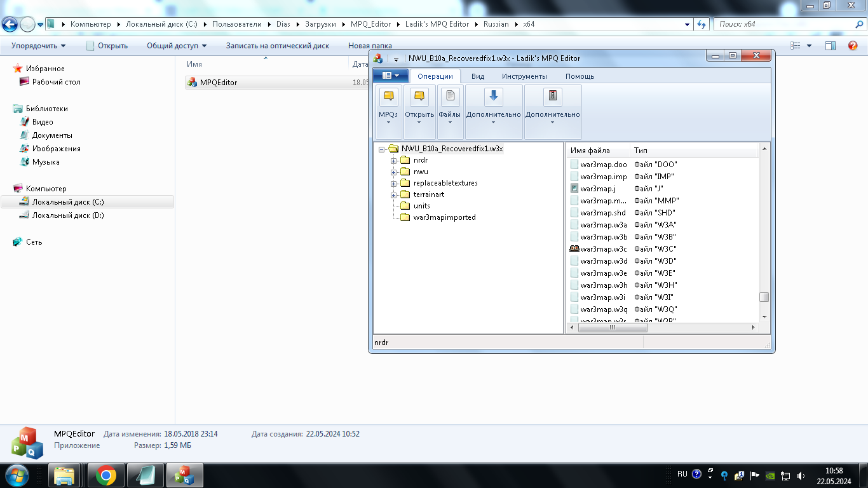Open the address bar history dropdown arrow
The width and height of the screenshot is (868, 488).
pyautogui.click(x=688, y=24)
